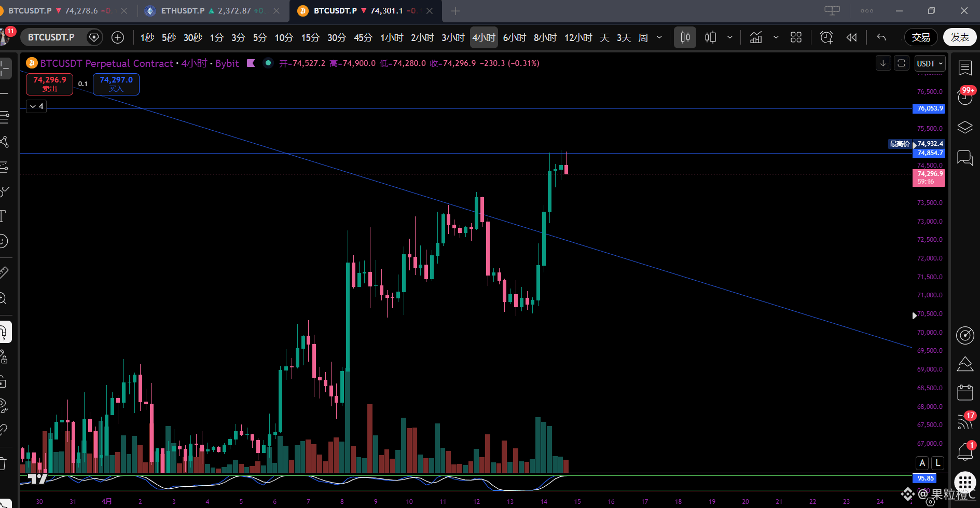Select the 1小时 interval
Viewport: 980px width, 508px height.
(x=392, y=37)
